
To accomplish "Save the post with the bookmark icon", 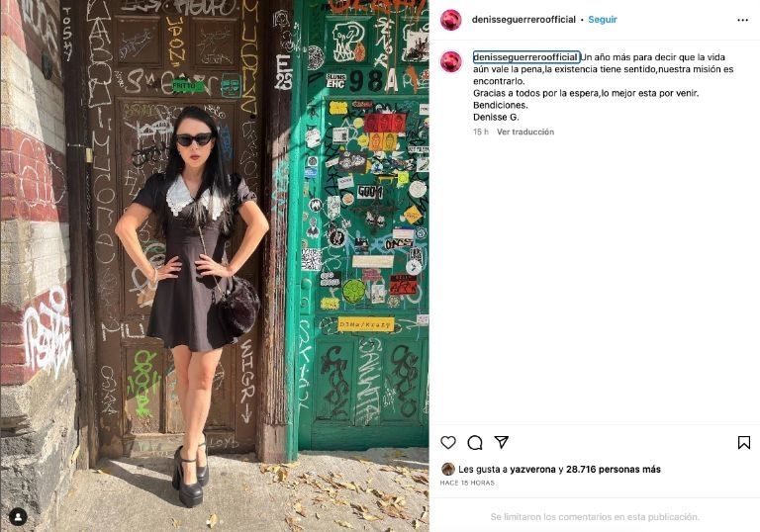I will [x=744, y=442].
